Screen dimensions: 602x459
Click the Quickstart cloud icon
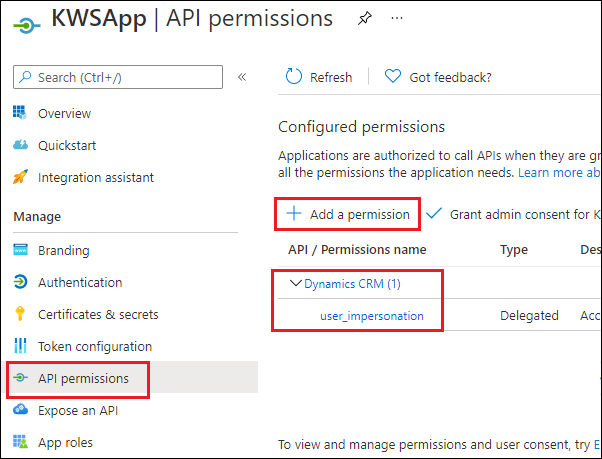20,145
